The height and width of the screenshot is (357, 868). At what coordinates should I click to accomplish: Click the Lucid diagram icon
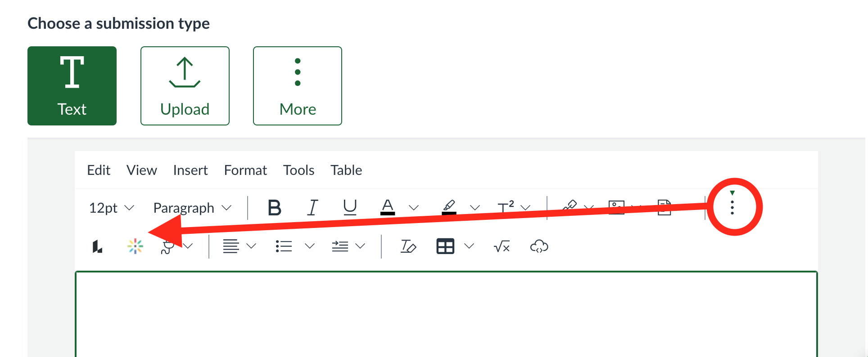[97, 246]
